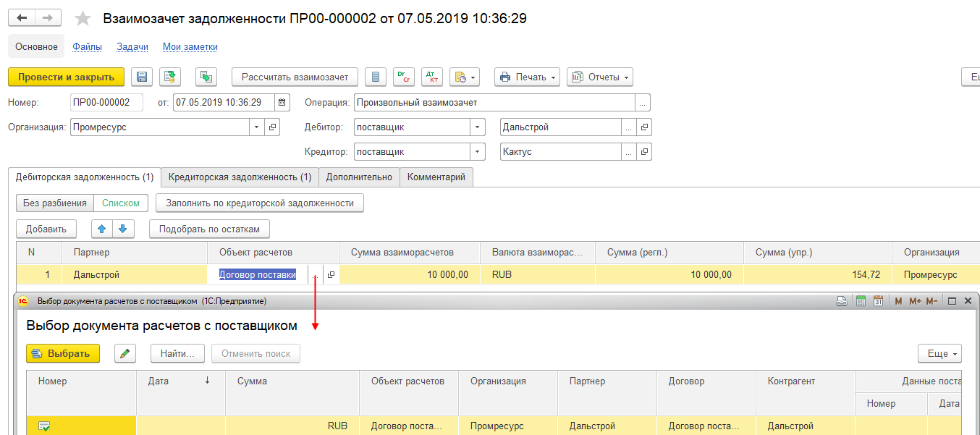980x435 pixels.
Task: Click the ellipsis in the Договор поставки cell
Action: pos(315,275)
